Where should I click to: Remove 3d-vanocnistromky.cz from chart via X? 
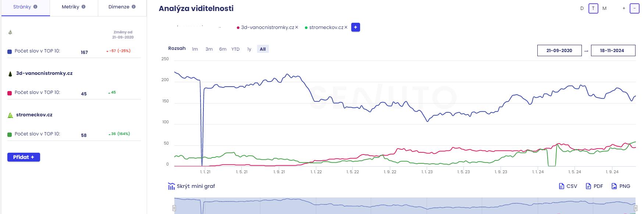point(296,28)
